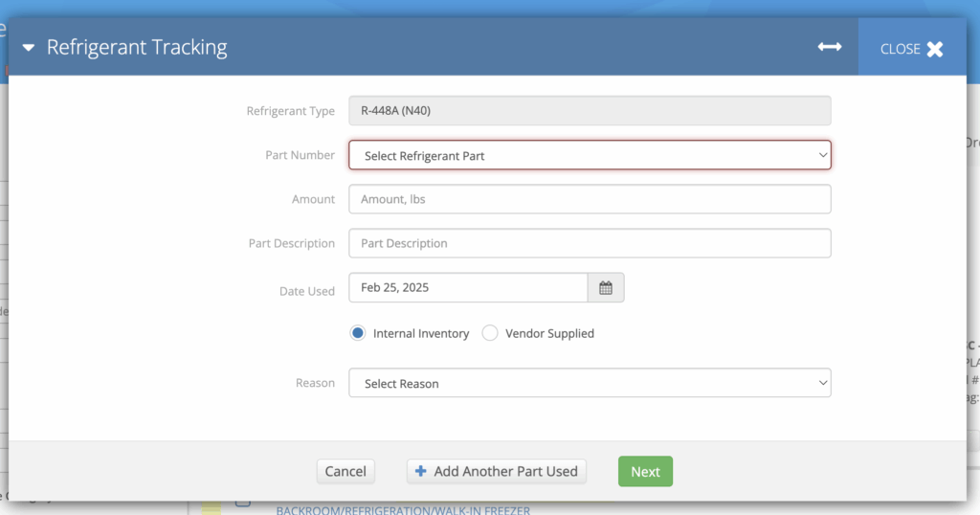Focus the Amount, lbs input field
This screenshot has height=515, width=980.
click(590, 199)
